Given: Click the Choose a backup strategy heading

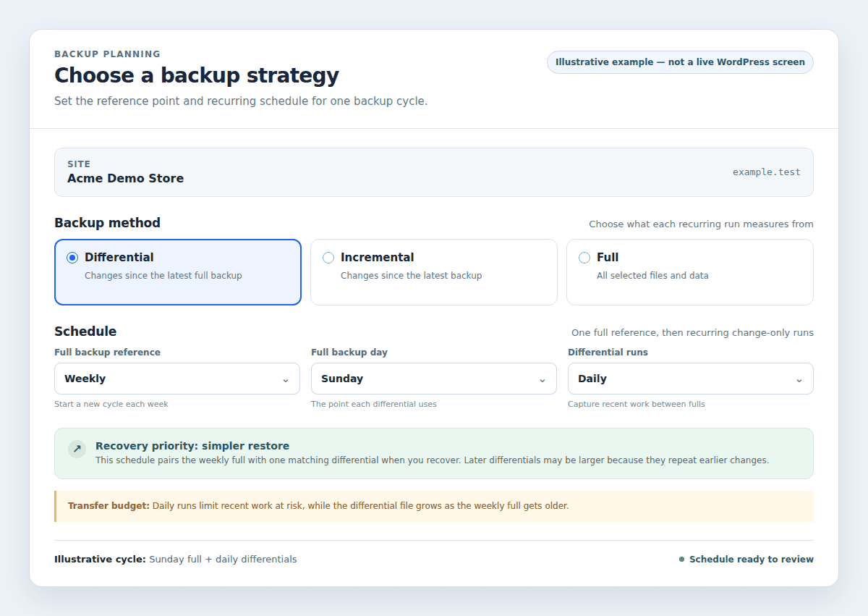Looking at the screenshot, I should [197, 75].
